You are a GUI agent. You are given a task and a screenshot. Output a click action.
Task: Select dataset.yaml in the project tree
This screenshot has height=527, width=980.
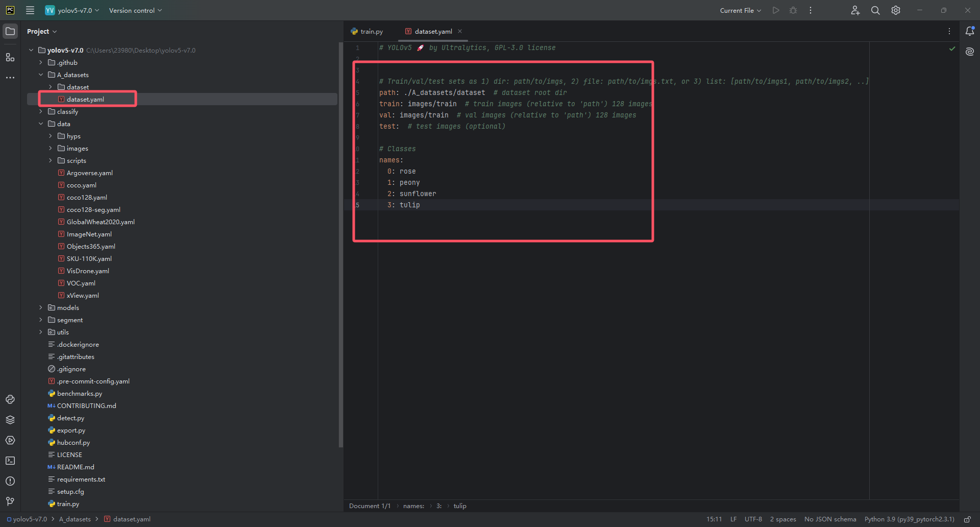point(85,99)
